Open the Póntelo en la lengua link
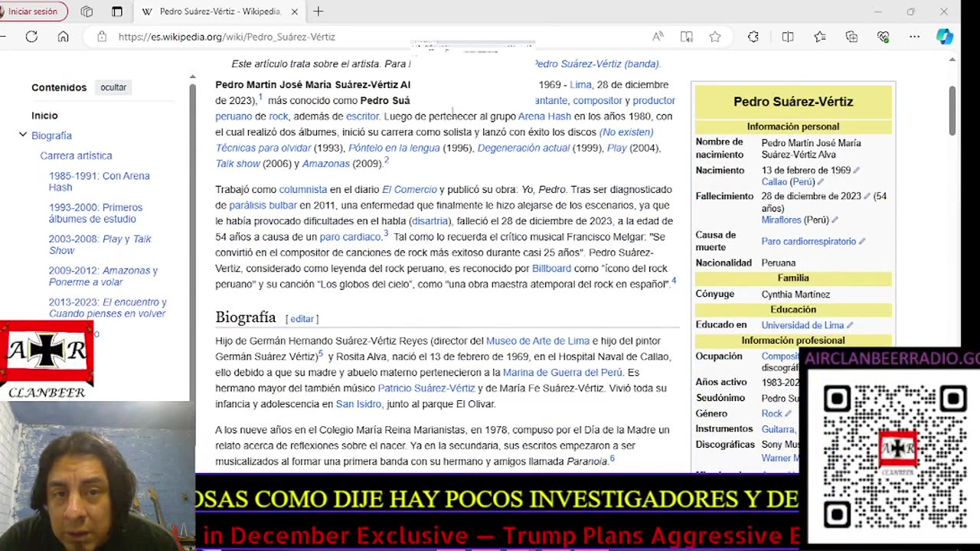980x551 pixels. pos(394,148)
